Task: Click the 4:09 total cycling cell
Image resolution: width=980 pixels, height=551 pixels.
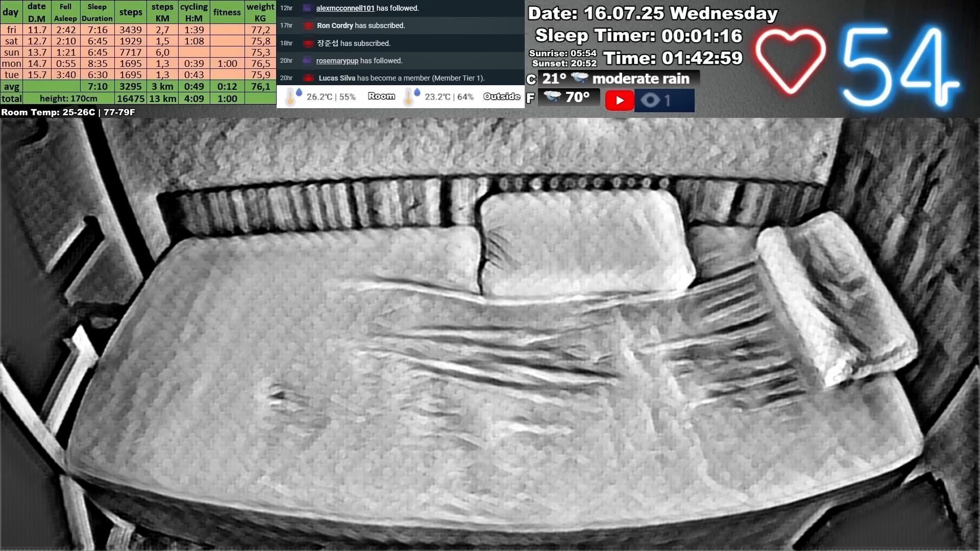Action: click(x=194, y=99)
